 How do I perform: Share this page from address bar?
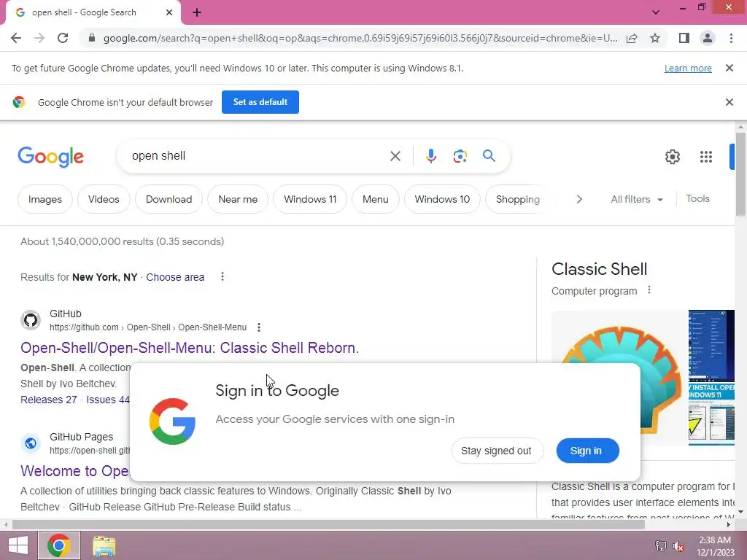pyautogui.click(x=632, y=38)
